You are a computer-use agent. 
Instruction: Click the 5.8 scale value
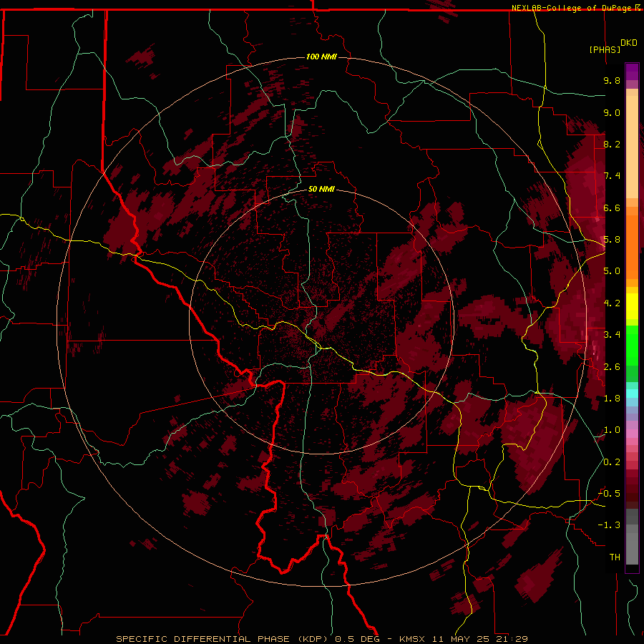click(x=612, y=240)
